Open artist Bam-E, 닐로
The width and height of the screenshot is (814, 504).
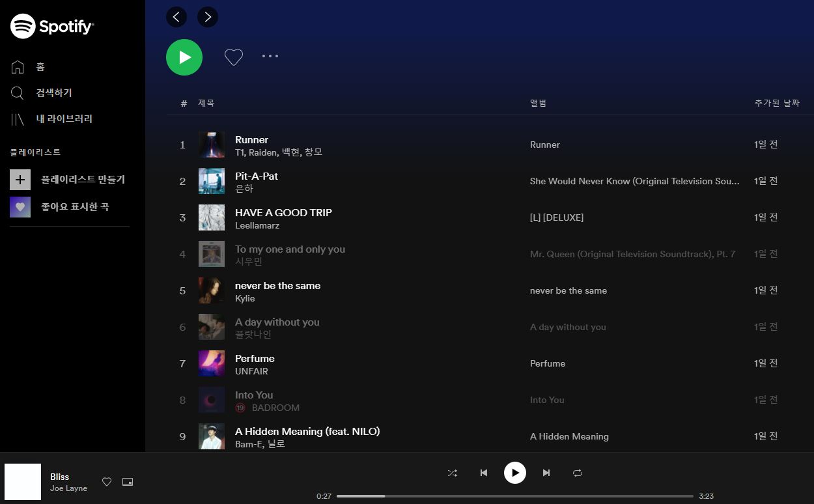pos(260,444)
